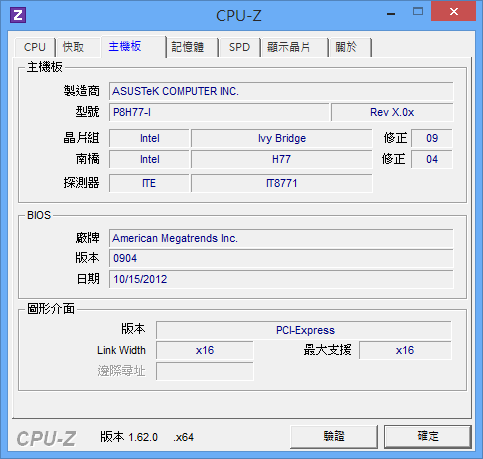Switch to the CPU tab
Screen dimensions: 483x459
pyautogui.click(x=35, y=47)
